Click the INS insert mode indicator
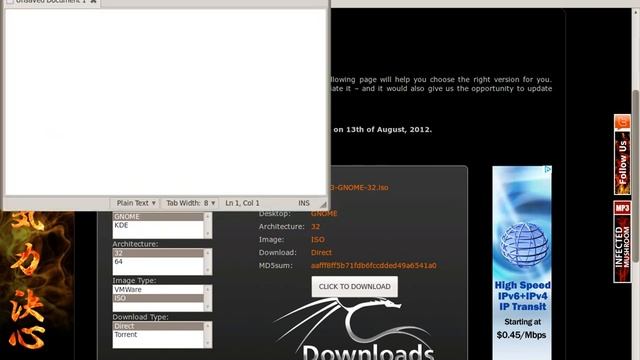The image size is (640, 360). coord(304,203)
